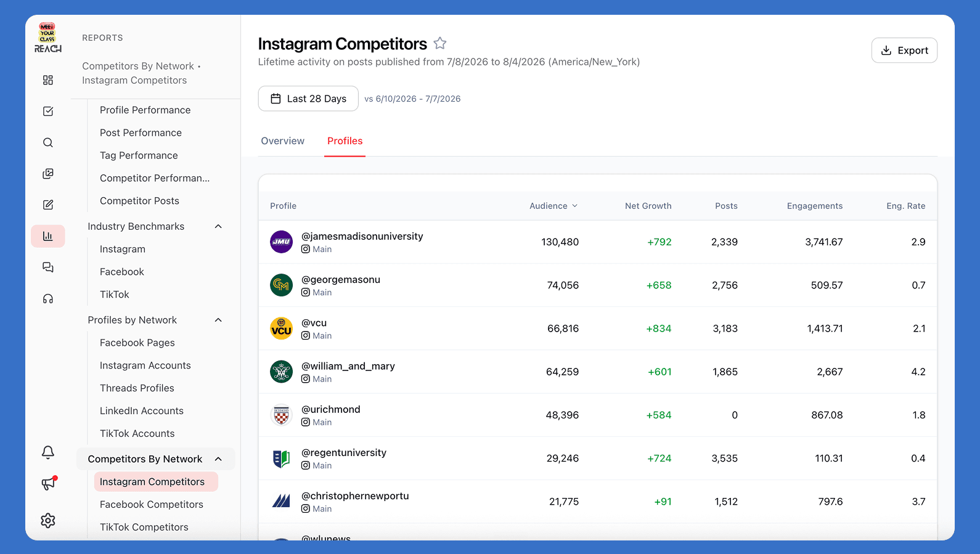Open the announcements megaphone icon
The width and height of the screenshot is (980, 554).
point(48,484)
